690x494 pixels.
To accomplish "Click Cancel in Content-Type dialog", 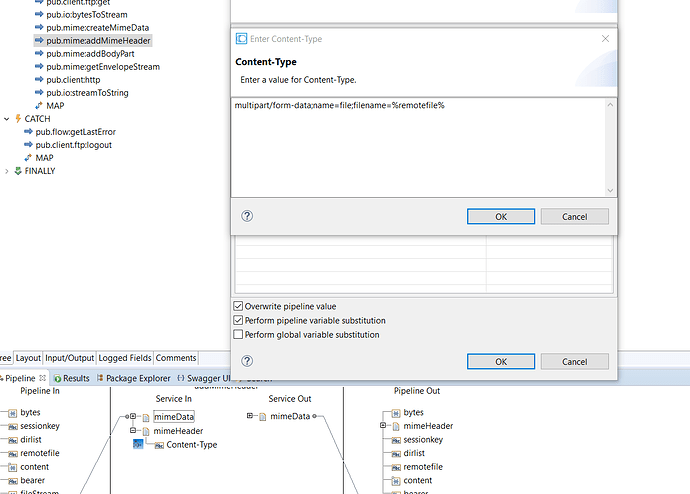I will [x=574, y=216].
